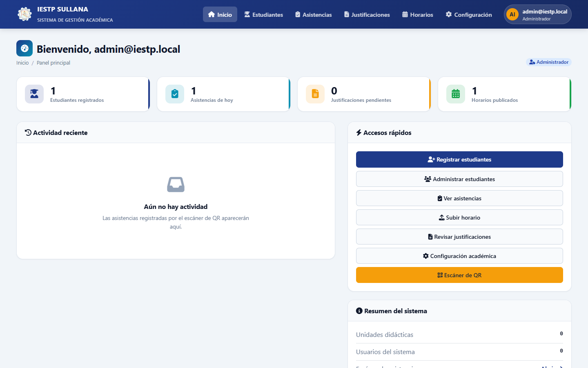
Task: Open the Justificaciones navigation tab
Action: point(367,14)
